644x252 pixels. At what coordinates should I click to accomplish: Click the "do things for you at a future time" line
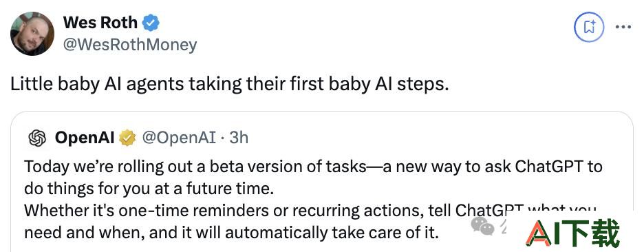pyautogui.click(x=149, y=189)
